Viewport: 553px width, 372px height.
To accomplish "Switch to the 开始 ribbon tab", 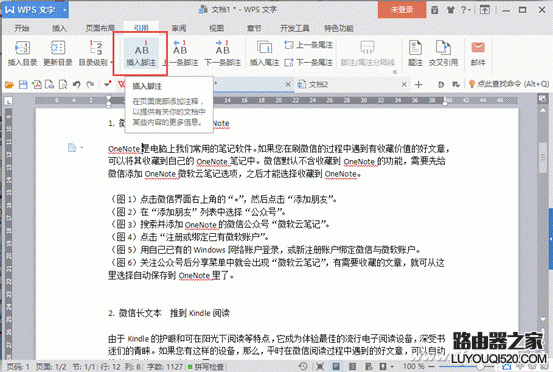I will [x=22, y=28].
